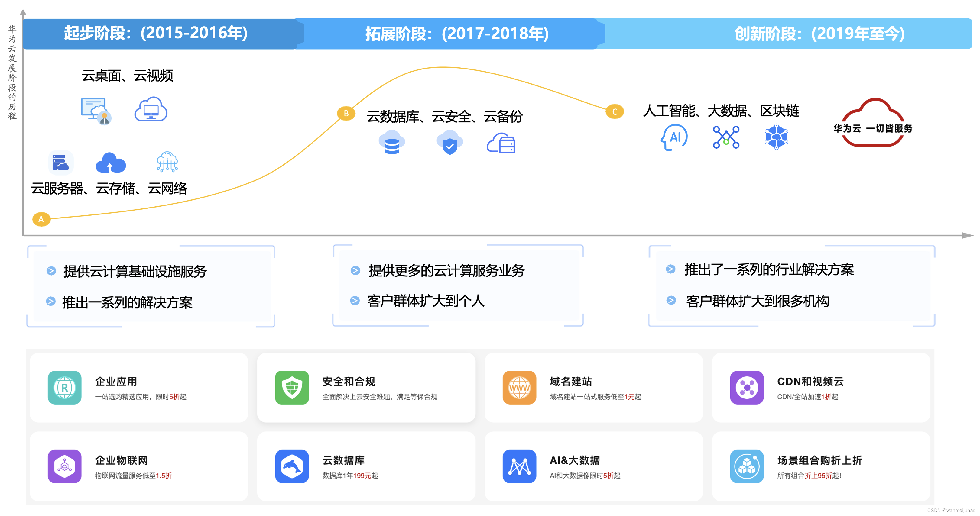Open the 企业应用 card title
This screenshot has width=980, height=516.
[116, 381]
